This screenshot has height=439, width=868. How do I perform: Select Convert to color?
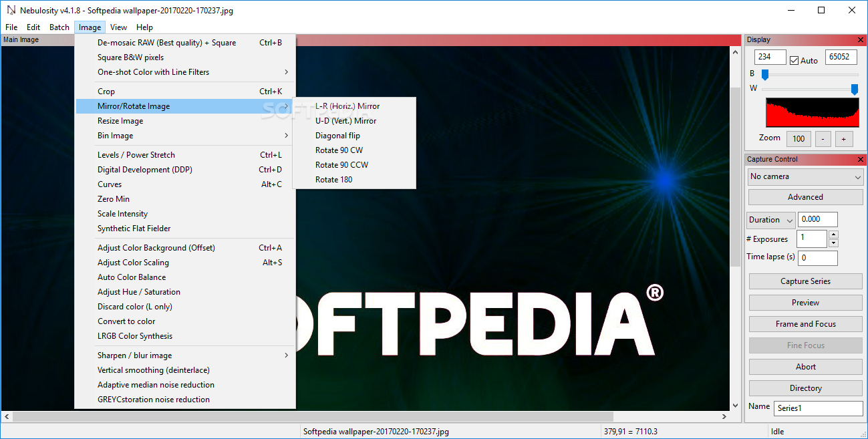(185, 321)
